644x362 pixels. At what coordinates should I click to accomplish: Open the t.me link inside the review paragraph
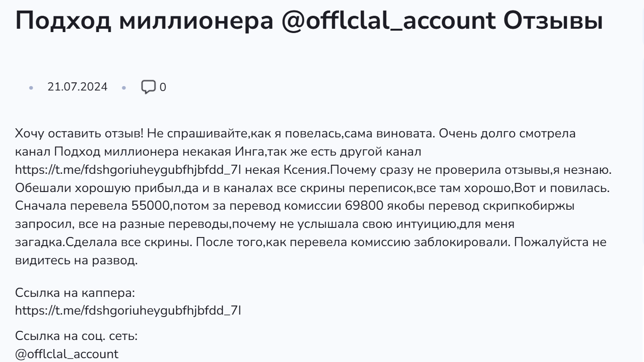pyautogui.click(x=128, y=170)
